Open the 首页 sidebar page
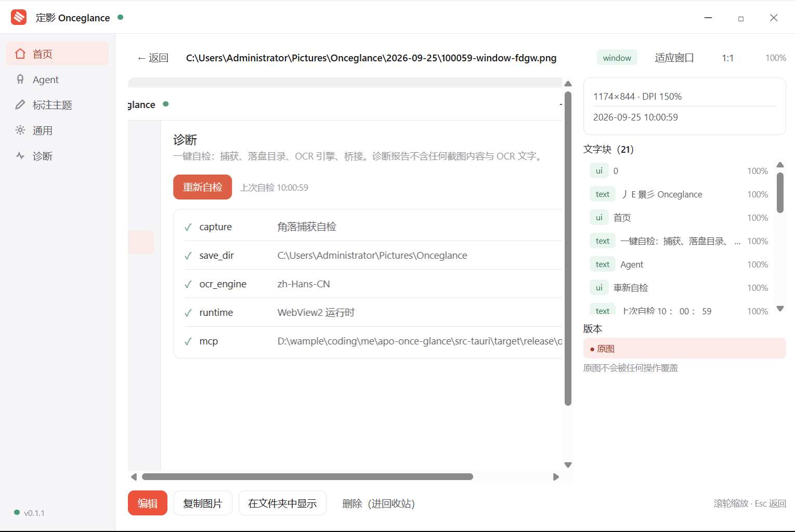Screen dimensions: 795x532 pos(57,54)
